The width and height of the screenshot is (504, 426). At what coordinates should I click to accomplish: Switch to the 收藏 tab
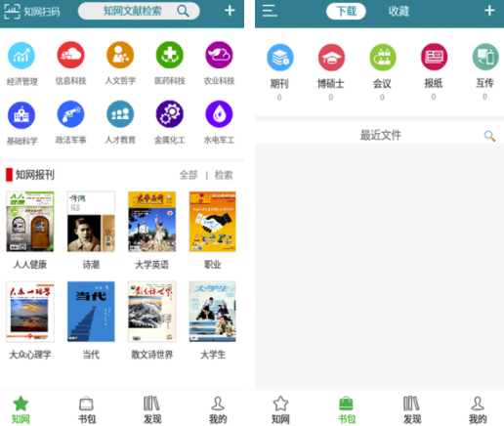[x=399, y=12]
